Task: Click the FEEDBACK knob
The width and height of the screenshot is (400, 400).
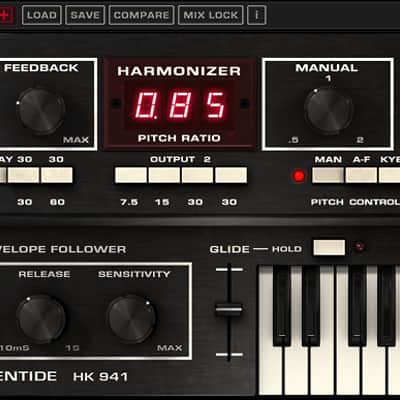Action: (41, 111)
